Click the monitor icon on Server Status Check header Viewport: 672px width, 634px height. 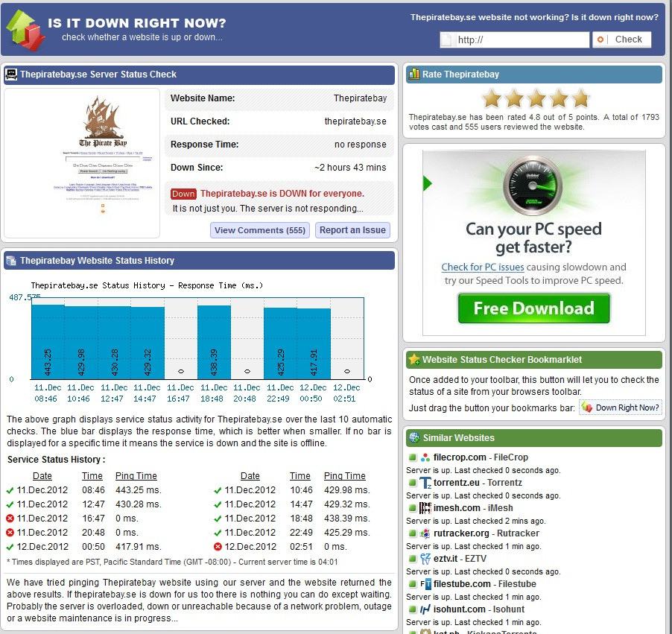[x=12, y=75]
